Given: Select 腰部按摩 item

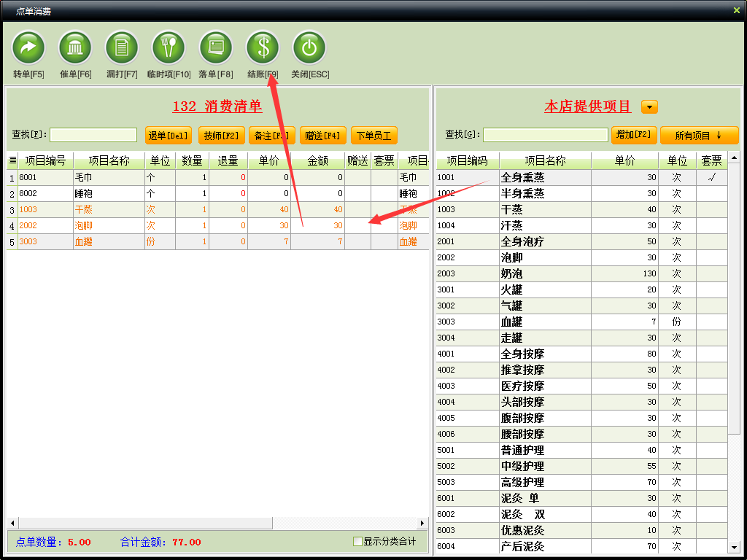Looking at the screenshot, I should 581,434.
